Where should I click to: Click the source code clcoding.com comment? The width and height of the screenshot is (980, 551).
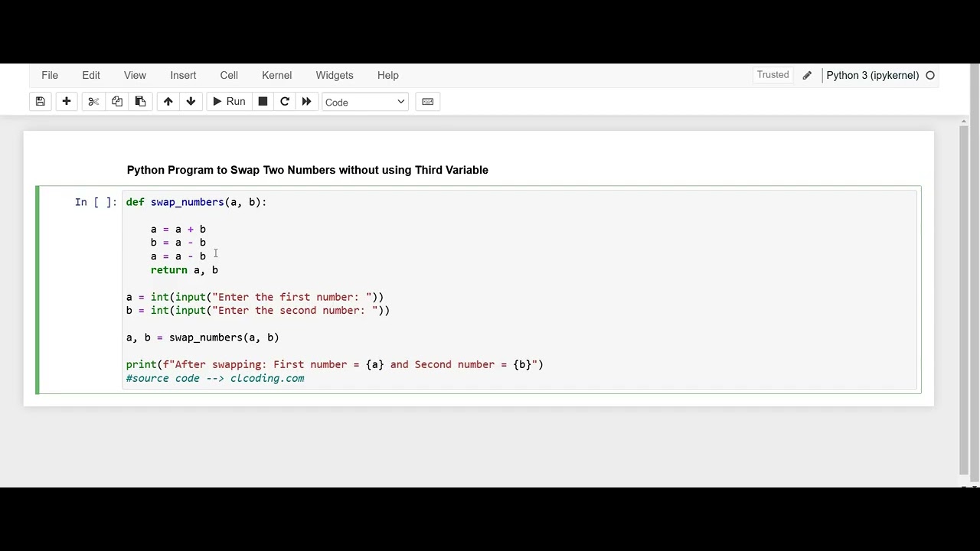click(215, 379)
